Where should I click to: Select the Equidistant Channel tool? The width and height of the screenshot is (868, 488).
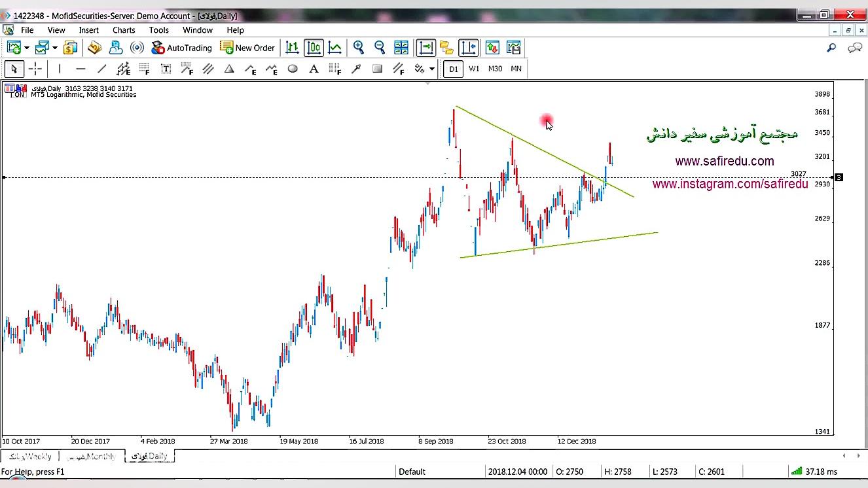point(123,69)
